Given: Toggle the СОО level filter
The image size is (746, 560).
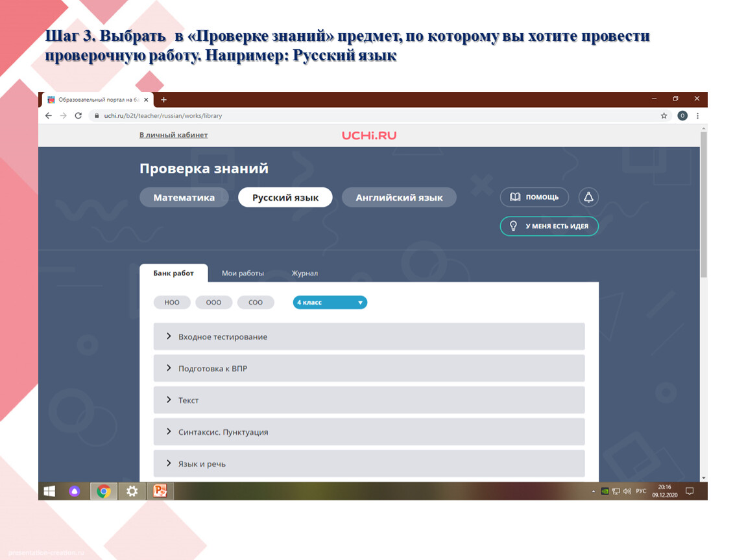Looking at the screenshot, I should pyautogui.click(x=256, y=303).
